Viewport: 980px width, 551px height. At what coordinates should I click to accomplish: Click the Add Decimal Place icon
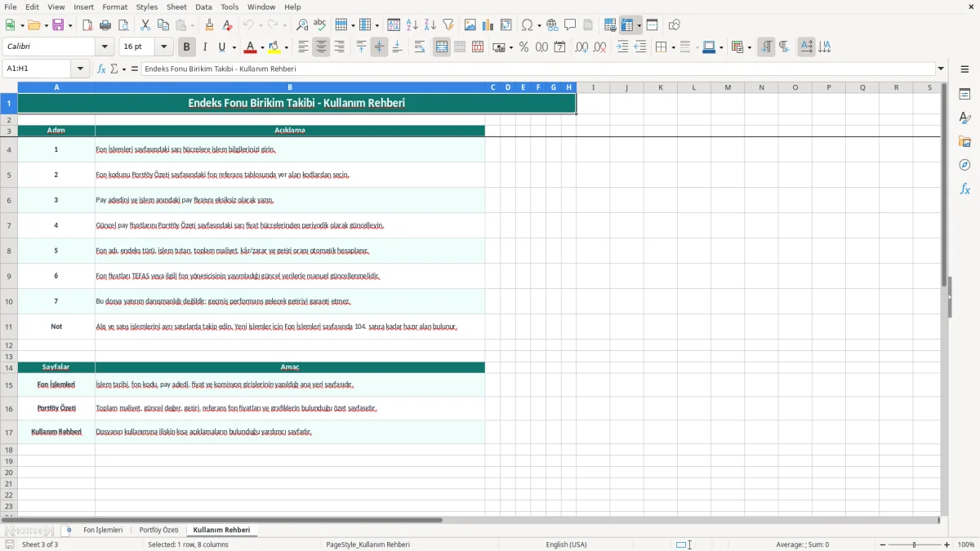[581, 47]
